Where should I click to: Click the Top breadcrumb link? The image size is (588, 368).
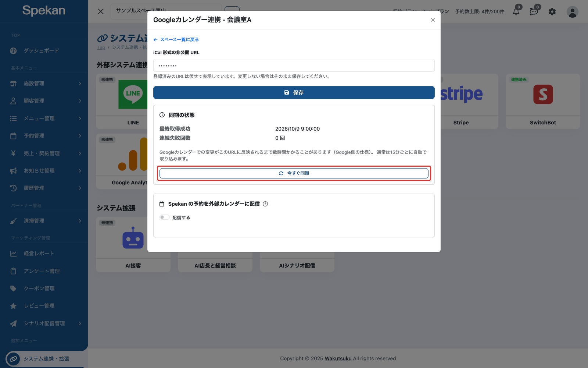click(x=101, y=47)
